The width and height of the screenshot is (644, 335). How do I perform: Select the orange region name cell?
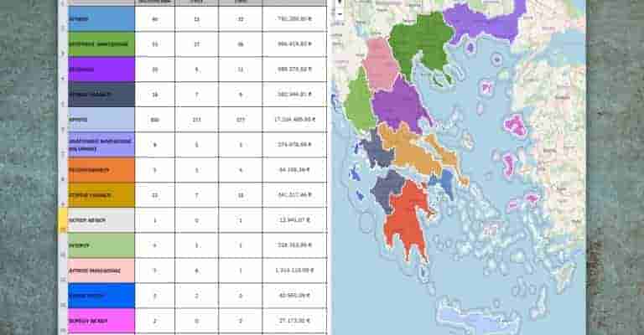(101, 170)
